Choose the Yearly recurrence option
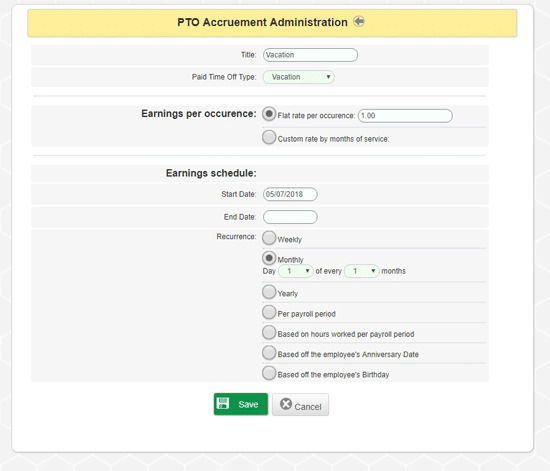The height and width of the screenshot is (471, 550). coord(269,292)
